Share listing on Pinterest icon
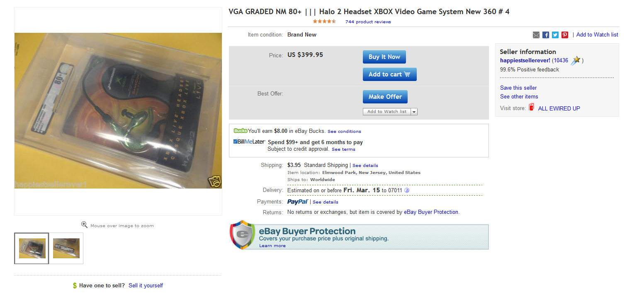Viewport: 644px width, 299px height. coord(565,35)
